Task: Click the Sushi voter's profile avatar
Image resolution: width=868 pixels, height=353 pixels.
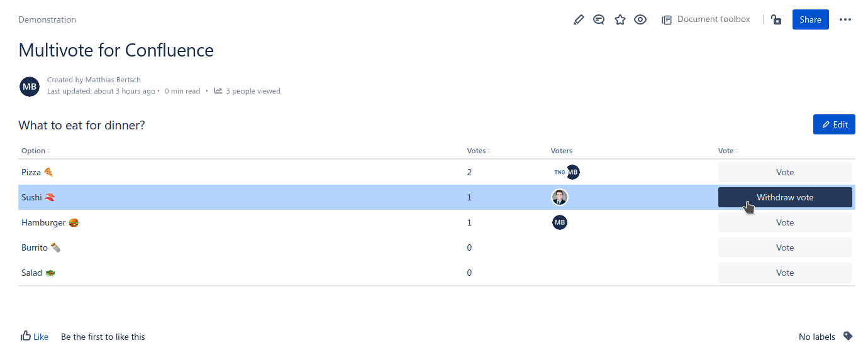Action: point(559,197)
